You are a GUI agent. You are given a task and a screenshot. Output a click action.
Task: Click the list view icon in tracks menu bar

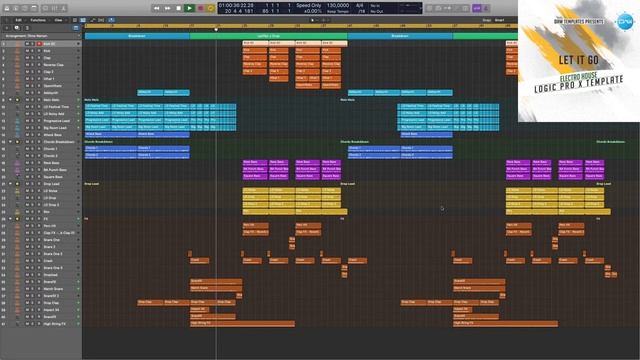click(83, 20)
